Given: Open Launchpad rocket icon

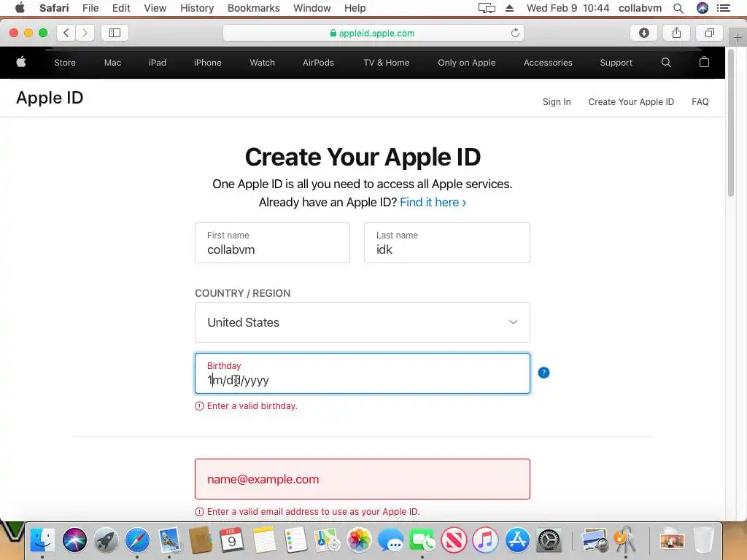Looking at the screenshot, I should click(106, 540).
